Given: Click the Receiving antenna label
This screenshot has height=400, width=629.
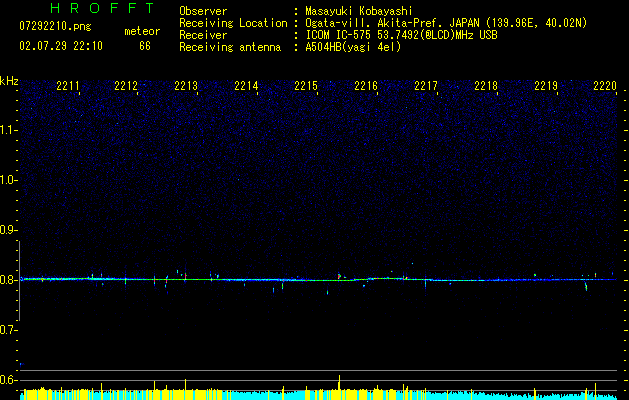Looking at the screenshot, I should 230,47.
